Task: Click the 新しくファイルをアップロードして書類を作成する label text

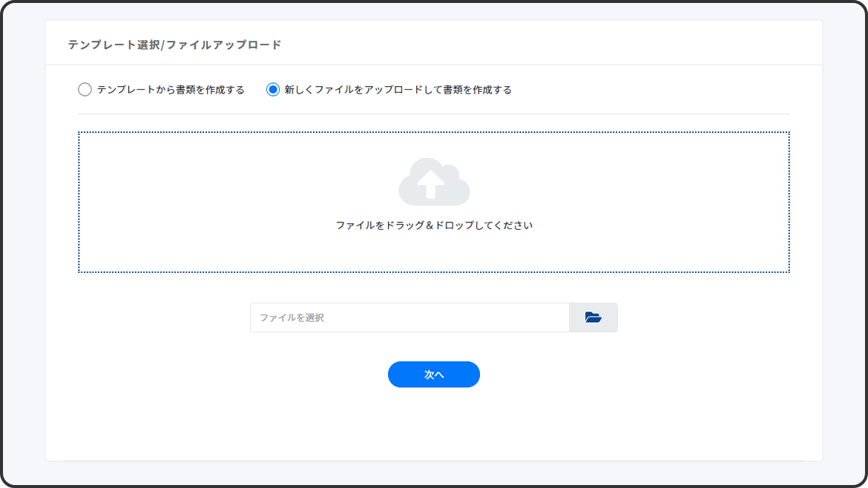Action: point(398,90)
